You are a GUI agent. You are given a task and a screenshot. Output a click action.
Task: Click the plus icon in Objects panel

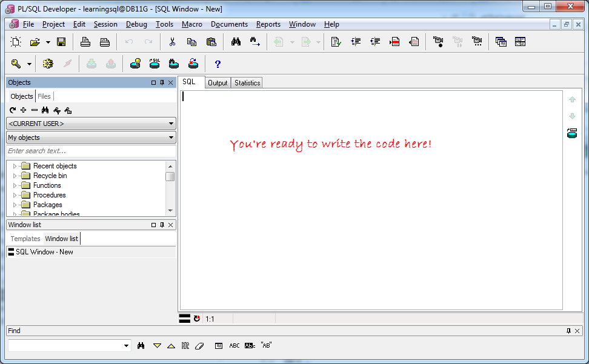tap(23, 110)
